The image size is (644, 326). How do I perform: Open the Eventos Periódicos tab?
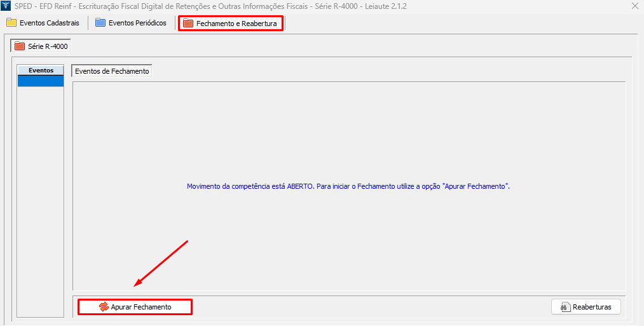click(137, 23)
